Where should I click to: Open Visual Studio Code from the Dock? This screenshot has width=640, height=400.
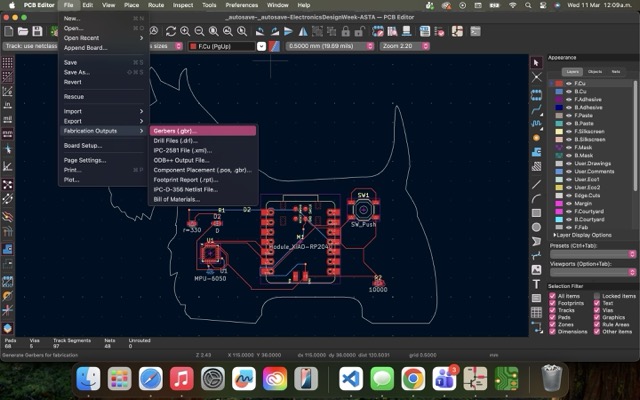351,378
